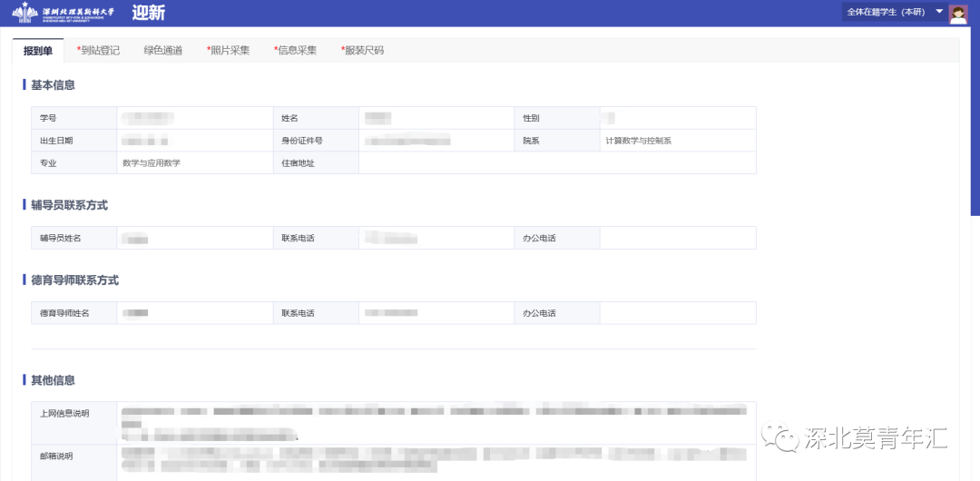Screen dimensions: 980x481
Task: Open the user avatar menu
Action: click(x=957, y=13)
